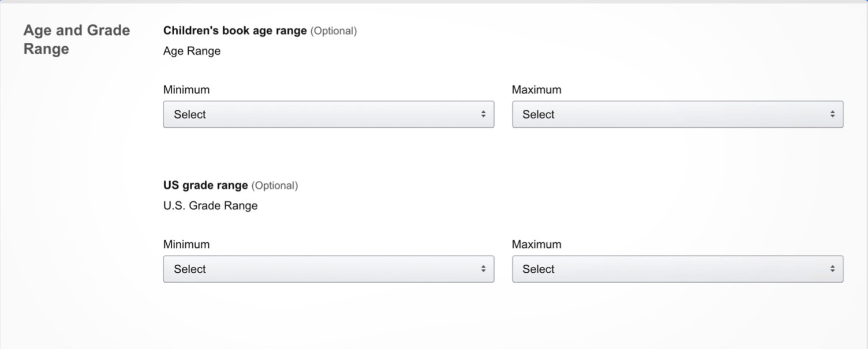The image size is (868, 349).
Task: Click "Select" placeholder in grade Maximum field
Action: coord(538,269)
